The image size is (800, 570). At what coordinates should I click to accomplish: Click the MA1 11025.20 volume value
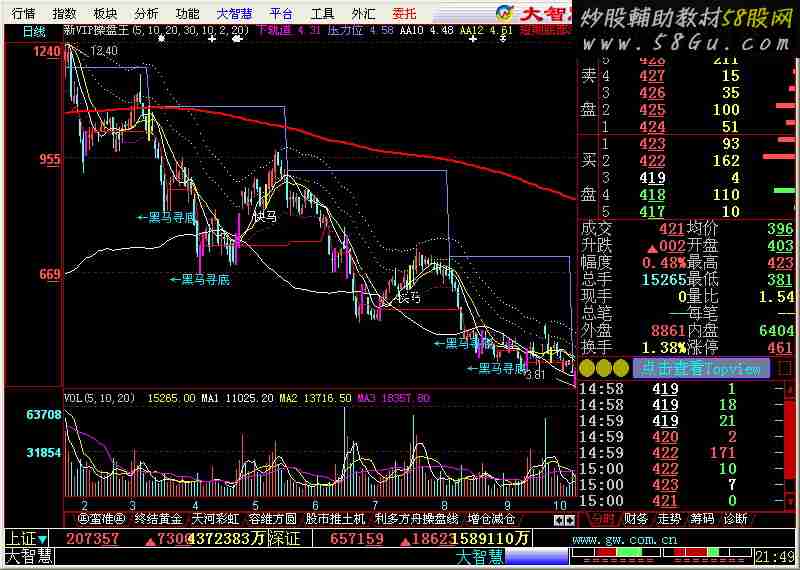click(238, 398)
